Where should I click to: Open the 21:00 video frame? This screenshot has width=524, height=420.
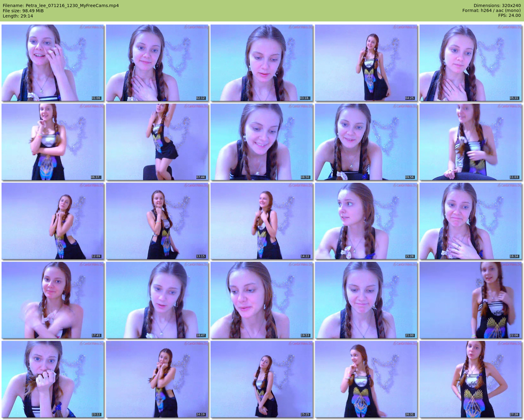pos(366,300)
